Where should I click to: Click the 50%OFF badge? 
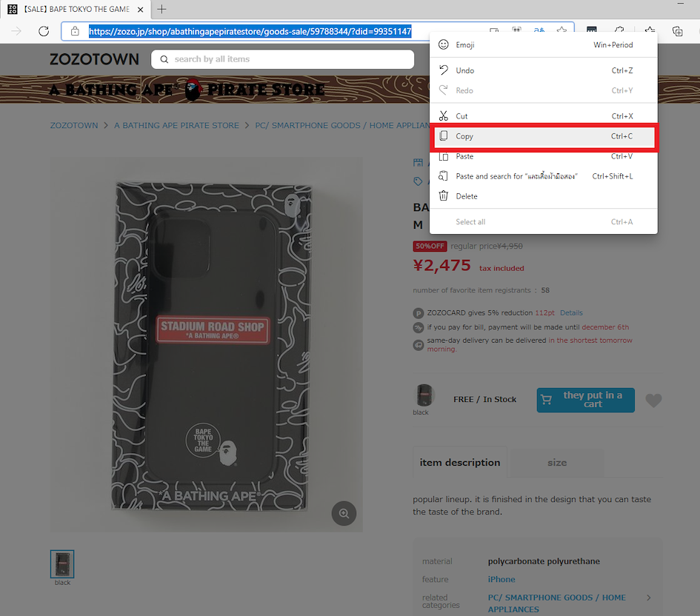(x=430, y=247)
